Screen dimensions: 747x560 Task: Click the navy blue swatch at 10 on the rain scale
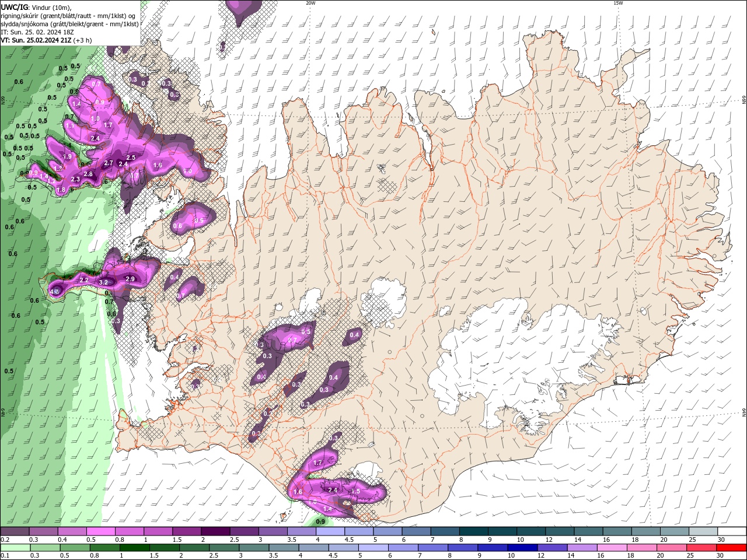pos(522,548)
